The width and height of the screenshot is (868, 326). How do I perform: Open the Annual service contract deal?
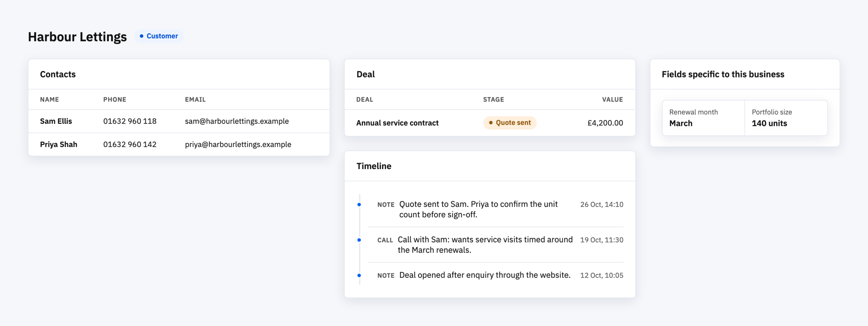click(x=397, y=123)
